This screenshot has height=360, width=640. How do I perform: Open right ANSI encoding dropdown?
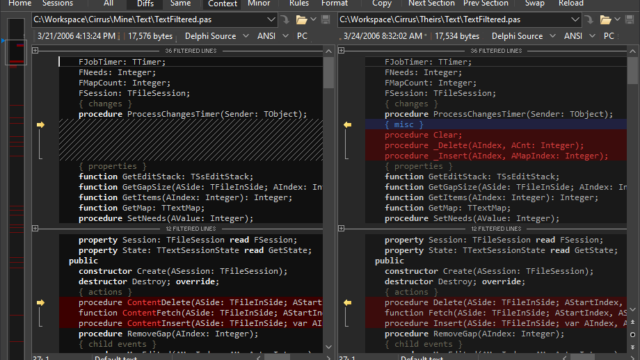tap(579, 36)
